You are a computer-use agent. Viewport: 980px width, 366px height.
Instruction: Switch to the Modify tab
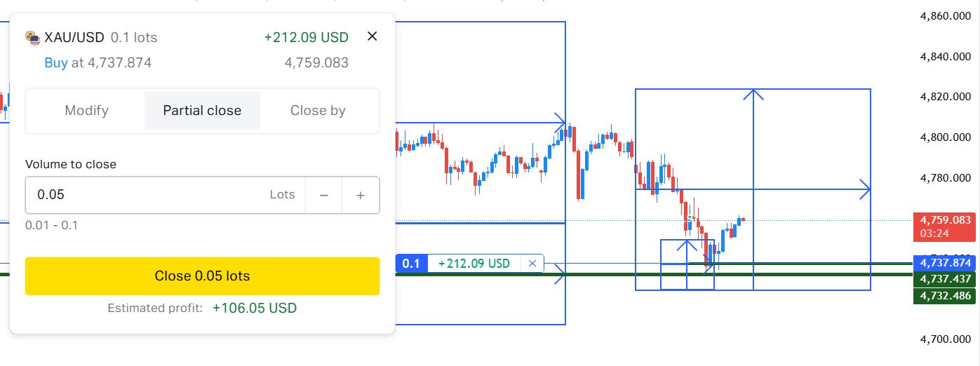coord(86,111)
